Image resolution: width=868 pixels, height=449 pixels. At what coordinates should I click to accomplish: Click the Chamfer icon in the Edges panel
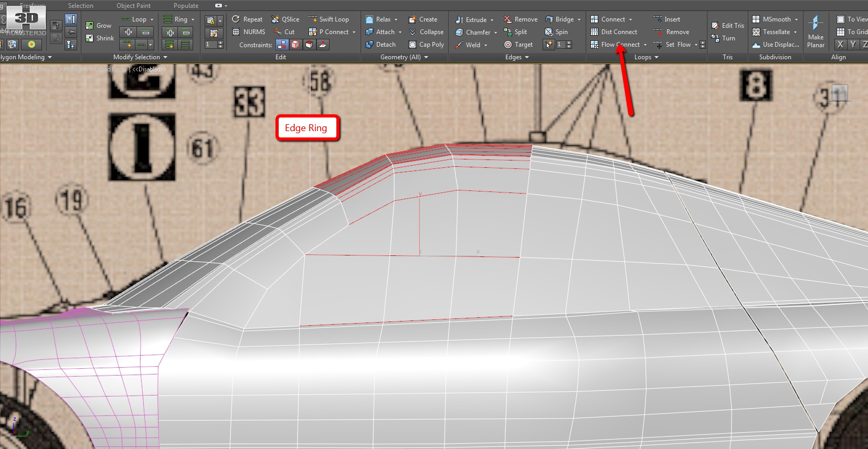coord(459,32)
